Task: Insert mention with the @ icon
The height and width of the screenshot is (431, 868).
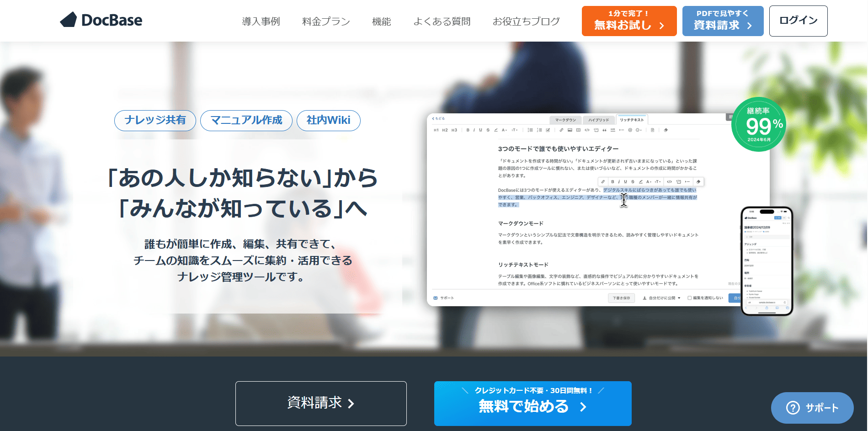Action: [x=630, y=130]
